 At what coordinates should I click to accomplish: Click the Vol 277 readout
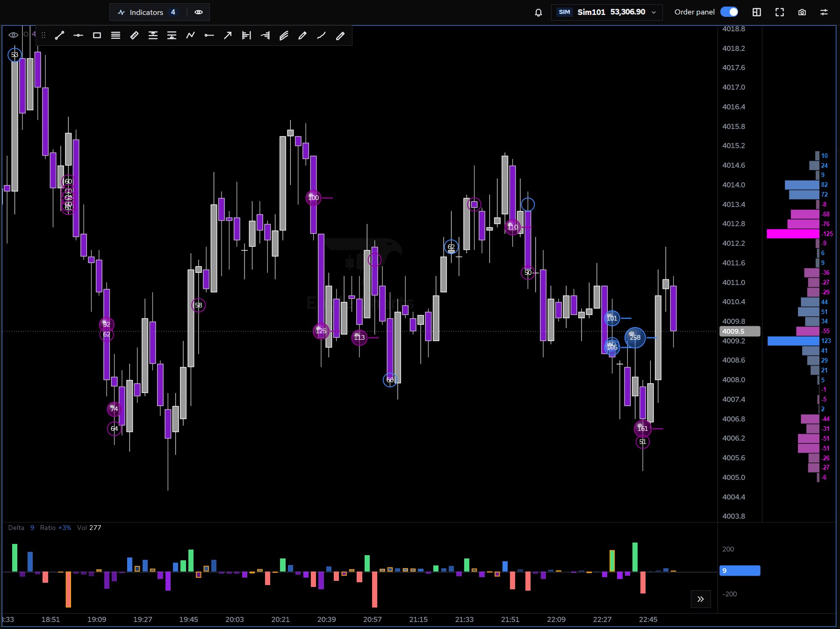89,528
